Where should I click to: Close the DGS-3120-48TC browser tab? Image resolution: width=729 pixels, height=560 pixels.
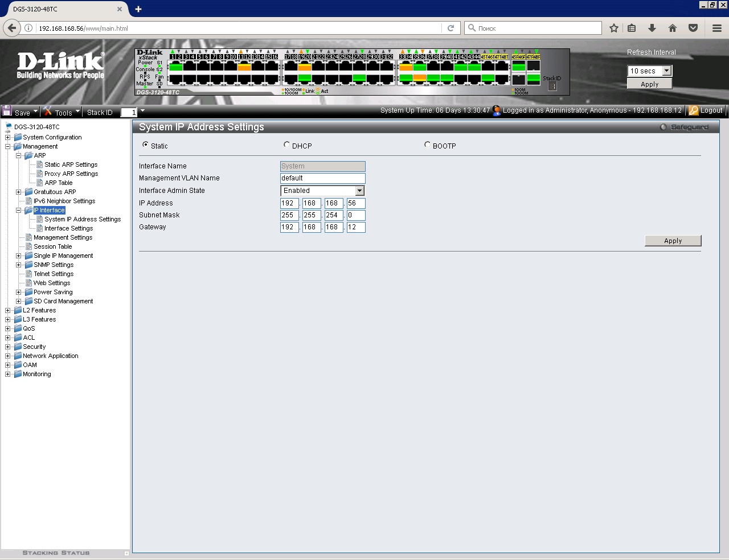[x=120, y=9]
